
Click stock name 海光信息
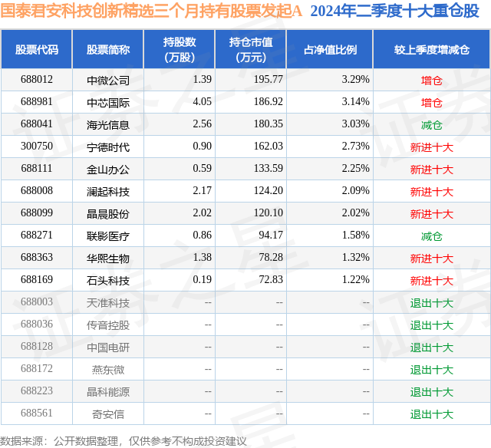pyautogui.click(x=108, y=125)
